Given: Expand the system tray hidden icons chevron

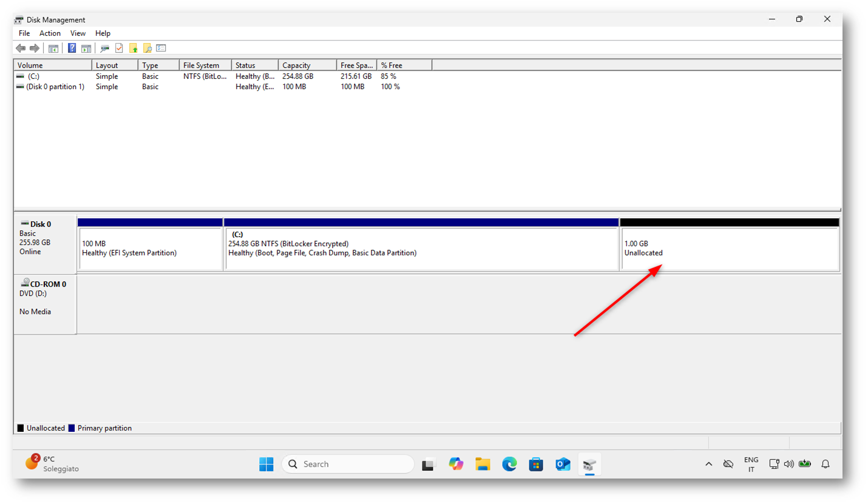Looking at the screenshot, I should (708, 465).
